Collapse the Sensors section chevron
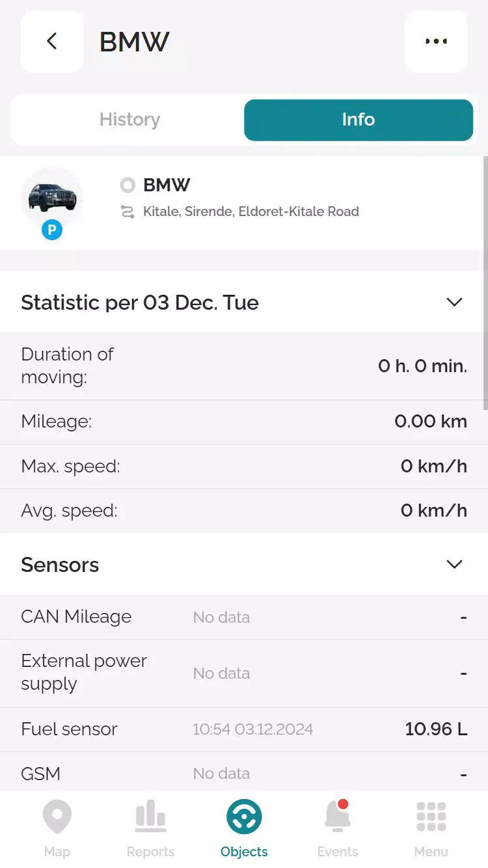 click(x=454, y=564)
